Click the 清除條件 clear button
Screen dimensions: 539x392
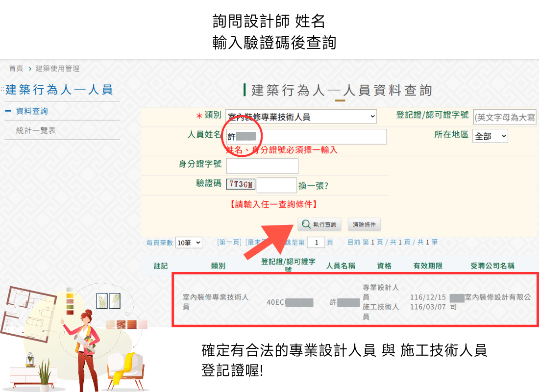tap(363, 224)
